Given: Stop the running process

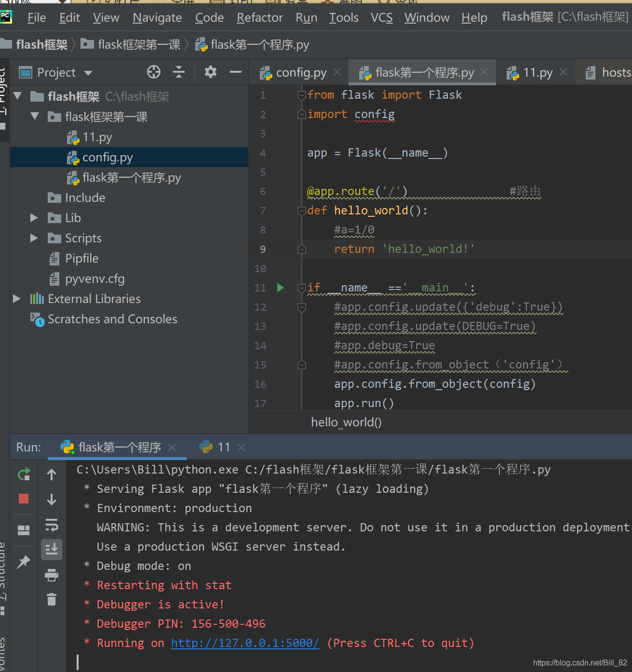Looking at the screenshot, I should (24, 499).
